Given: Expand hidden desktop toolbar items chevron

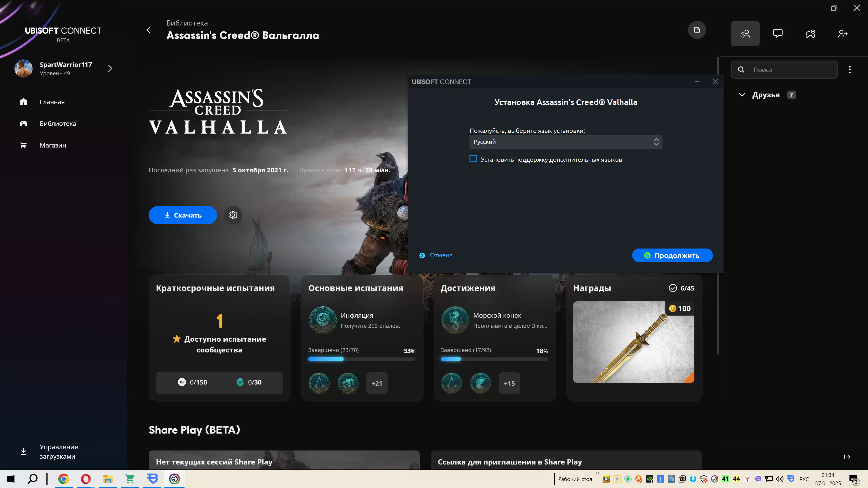Looking at the screenshot, I should (x=597, y=473).
